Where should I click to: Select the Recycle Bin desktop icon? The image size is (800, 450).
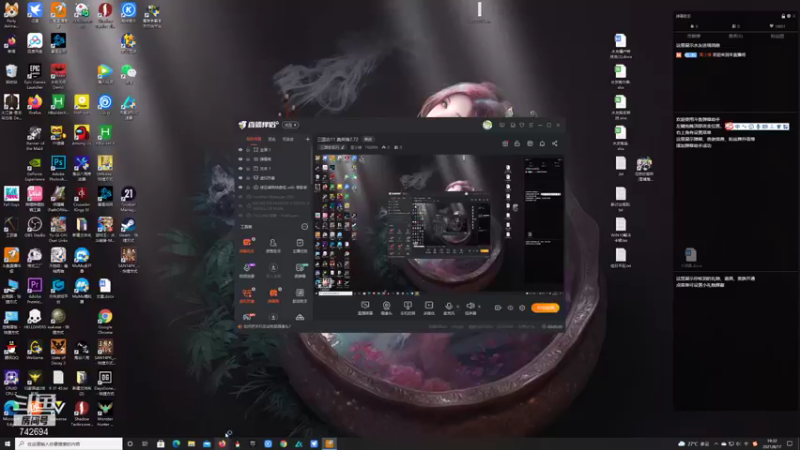[11, 74]
